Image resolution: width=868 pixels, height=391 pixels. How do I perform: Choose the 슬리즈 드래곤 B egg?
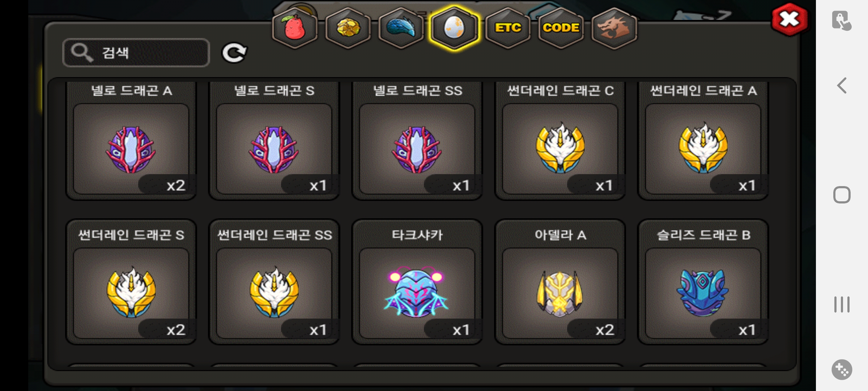tap(703, 282)
